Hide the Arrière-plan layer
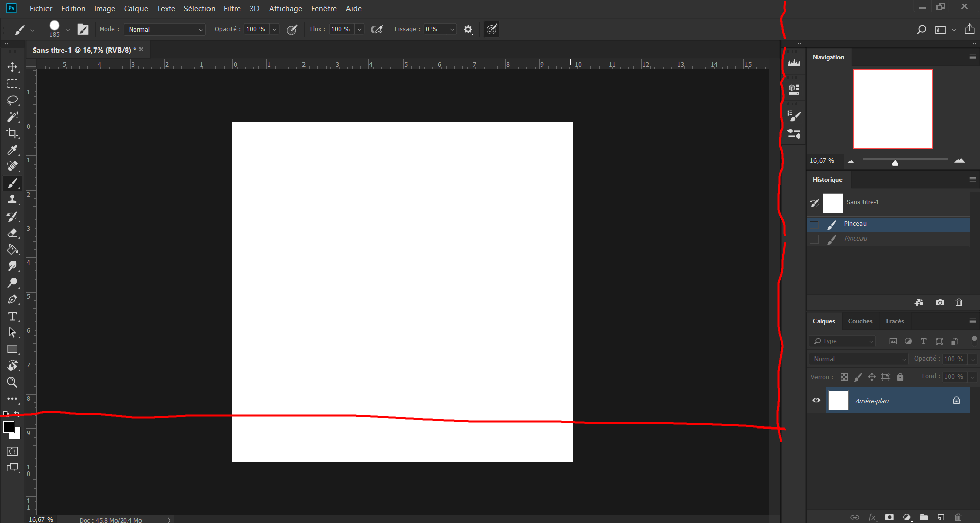This screenshot has width=980, height=523. coord(816,400)
